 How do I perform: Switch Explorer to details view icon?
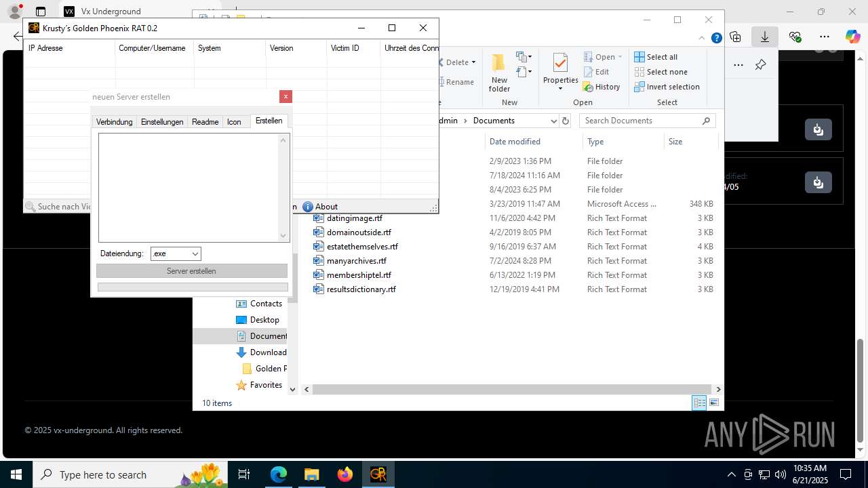point(699,403)
